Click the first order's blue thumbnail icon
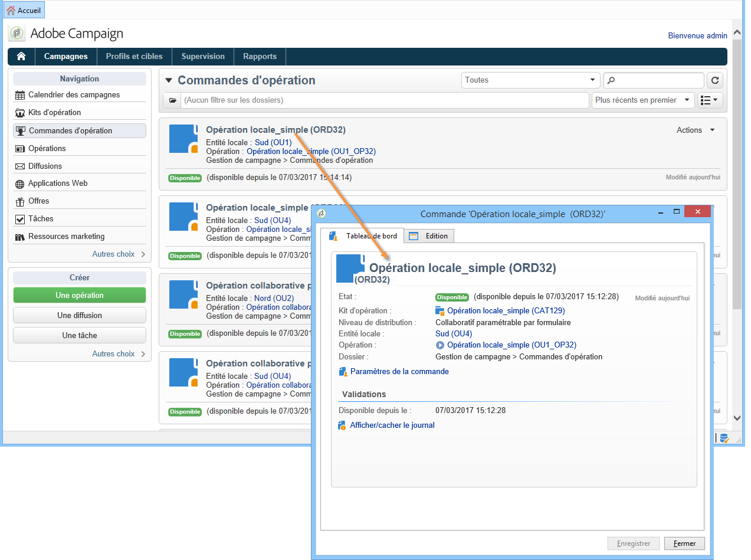 click(183, 139)
